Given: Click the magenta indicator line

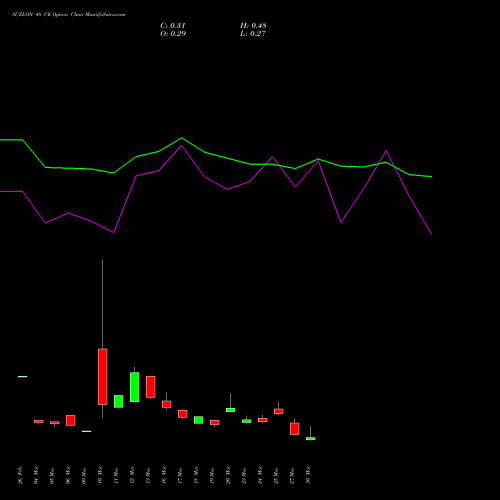Looking at the screenshot, I should coord(228,189).
